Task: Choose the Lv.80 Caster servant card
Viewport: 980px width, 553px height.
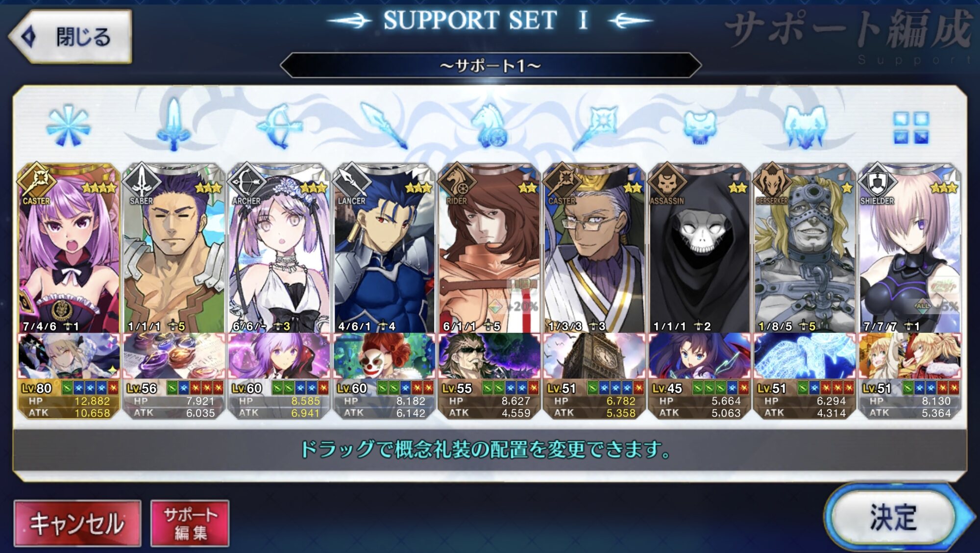Action: [69, 249]
